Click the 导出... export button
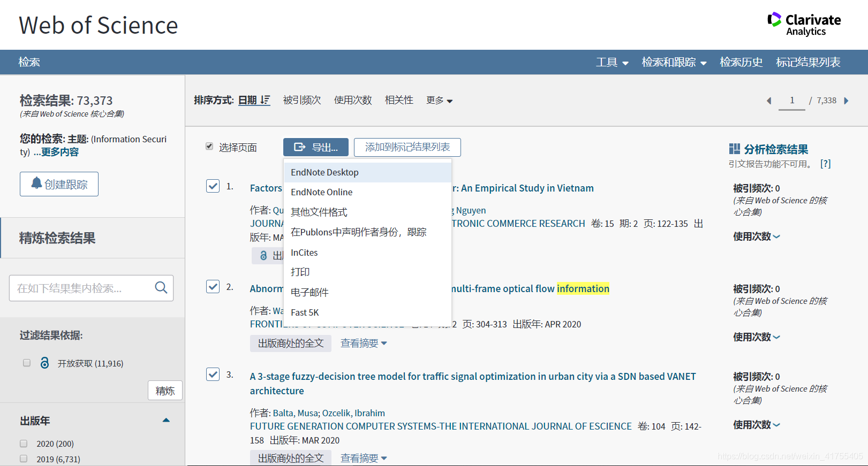The height and width of the screenshot is (466, 868). [316, 147]
